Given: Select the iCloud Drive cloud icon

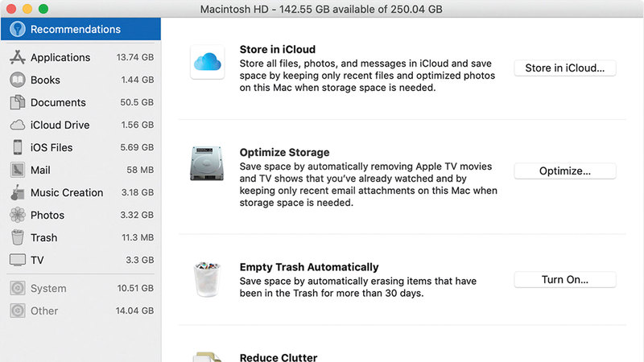Looking at the screenshot, I should pos(17,125).
